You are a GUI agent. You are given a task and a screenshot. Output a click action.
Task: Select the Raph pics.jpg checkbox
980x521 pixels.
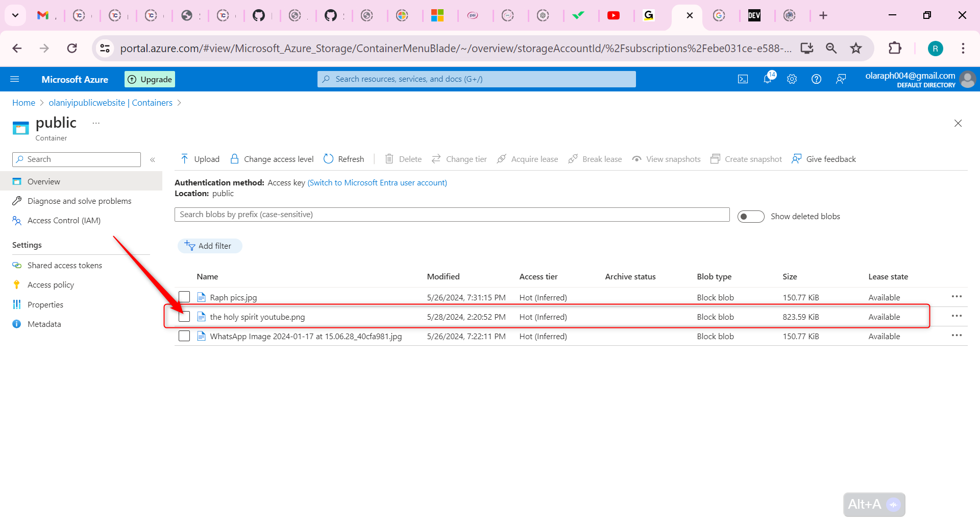[184, 297]
